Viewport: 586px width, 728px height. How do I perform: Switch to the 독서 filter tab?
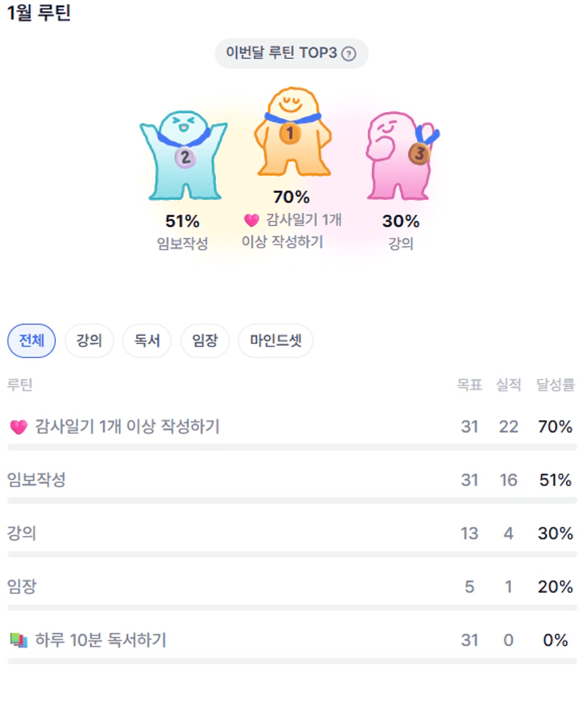point(147,341)
